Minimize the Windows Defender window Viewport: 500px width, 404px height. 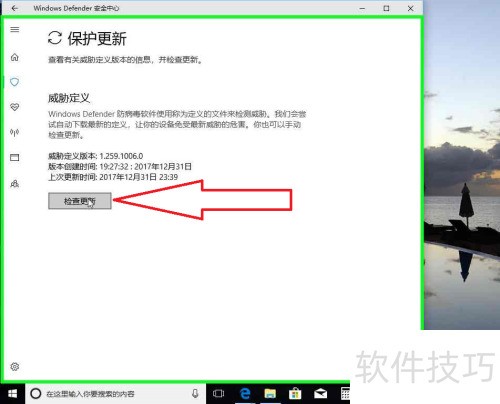362,8
